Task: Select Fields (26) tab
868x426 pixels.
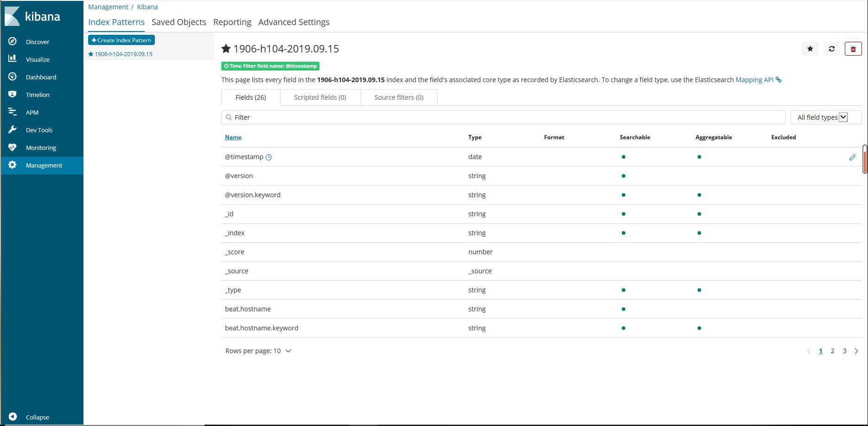Action: tap(251, 97)
